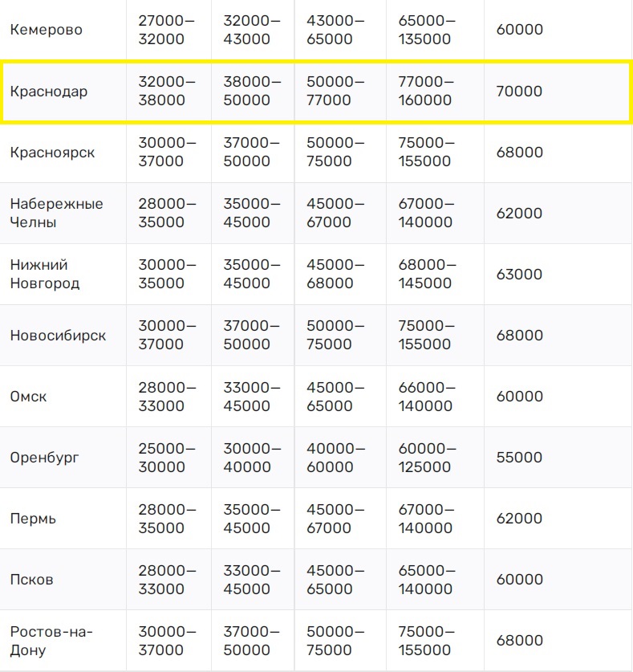The width and height of the screenshot is (633, 672).
Task: Click the 63000 value for Нижний Новгород
Action: pyautogui.click(x=519, y=275)
